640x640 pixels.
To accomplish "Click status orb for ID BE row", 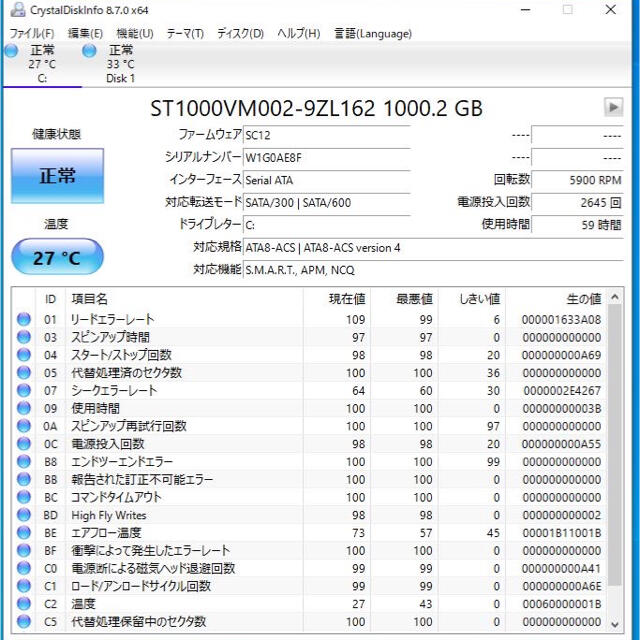I will tap(24, 533).
